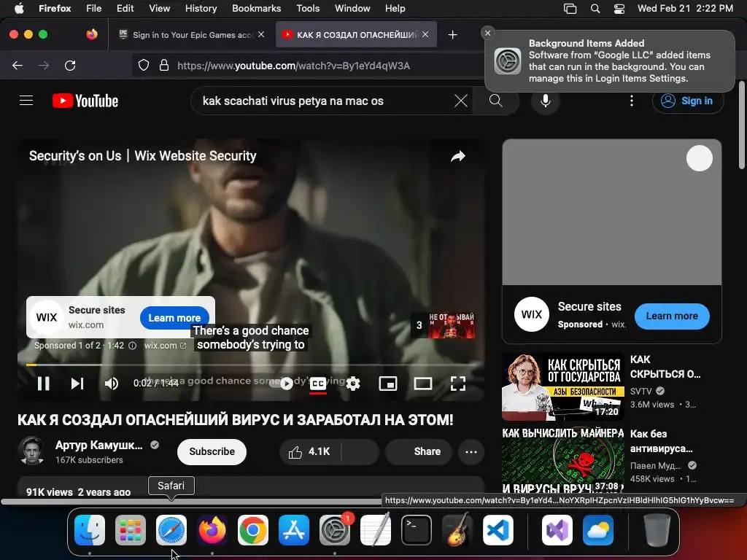This screenshot has height=560, width=747.
Task: Like the video with thumbs up
Action: 309,451
